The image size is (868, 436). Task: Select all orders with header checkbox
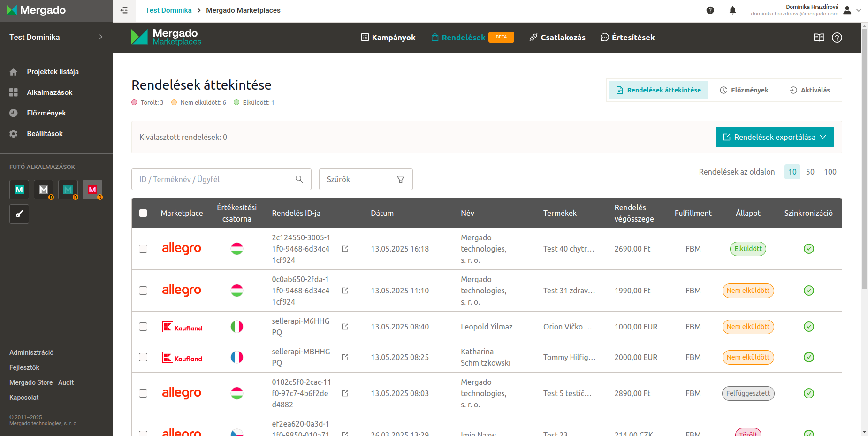(x=143, y=213)
